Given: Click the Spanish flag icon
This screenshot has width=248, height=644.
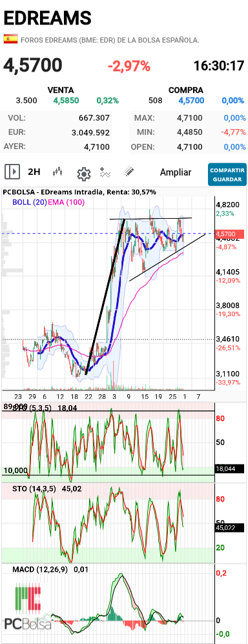Looking at the screenshot, I should pyautogui.click(x=10, y=39).
